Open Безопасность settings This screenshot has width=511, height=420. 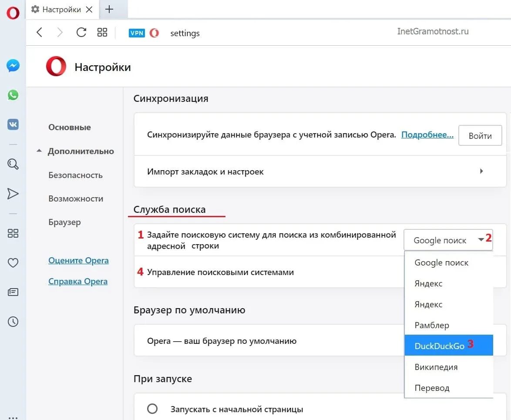point(76,175)
